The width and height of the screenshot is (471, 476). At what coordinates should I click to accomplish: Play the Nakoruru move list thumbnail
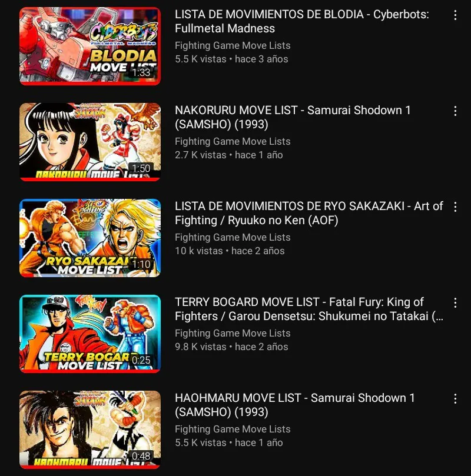(x=90, y=142)
